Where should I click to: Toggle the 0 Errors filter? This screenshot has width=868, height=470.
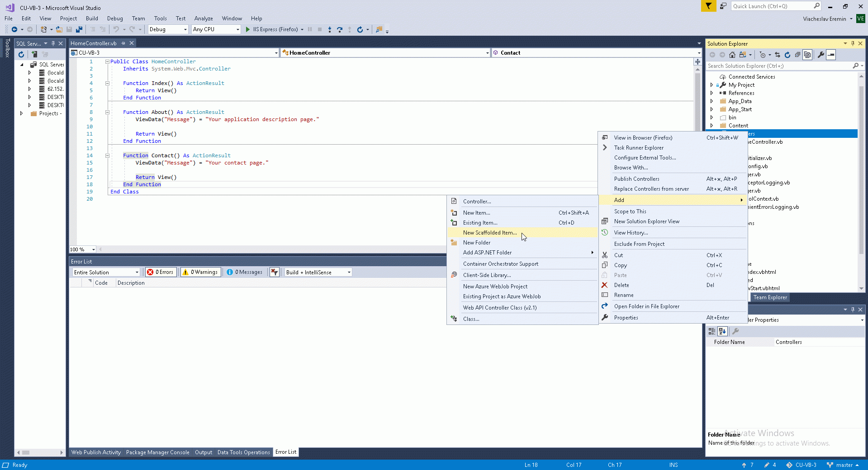point(161,272)
